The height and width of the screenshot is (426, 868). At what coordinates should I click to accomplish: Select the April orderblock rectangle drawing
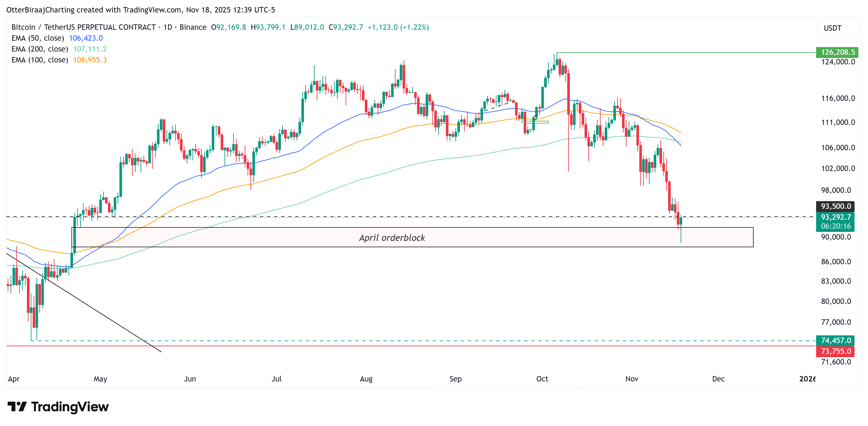pos(392,238)
